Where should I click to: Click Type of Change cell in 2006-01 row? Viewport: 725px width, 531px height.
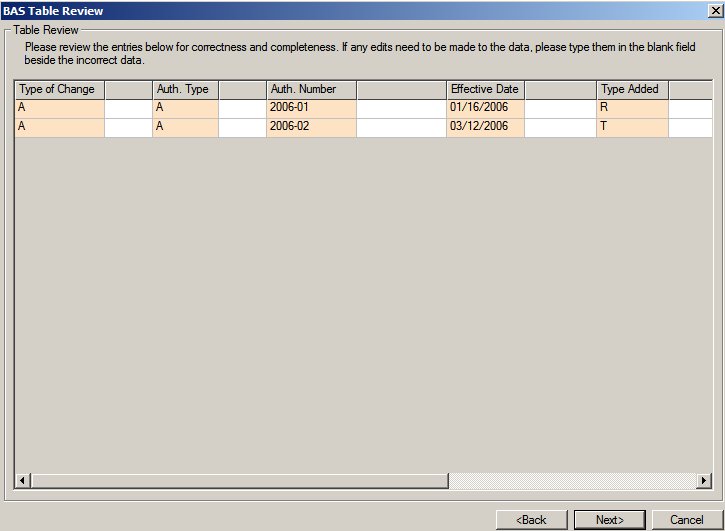[x=60, y=109]
